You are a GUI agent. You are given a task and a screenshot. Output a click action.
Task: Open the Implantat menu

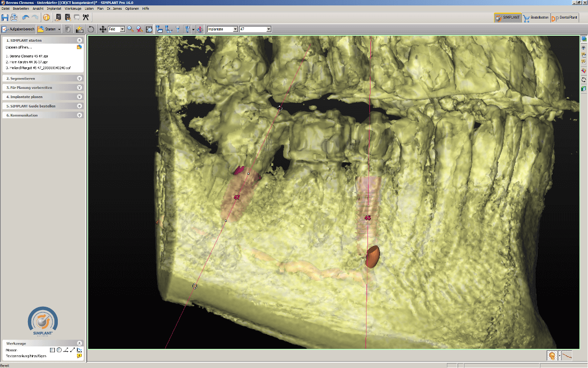[x=54, y=9]
